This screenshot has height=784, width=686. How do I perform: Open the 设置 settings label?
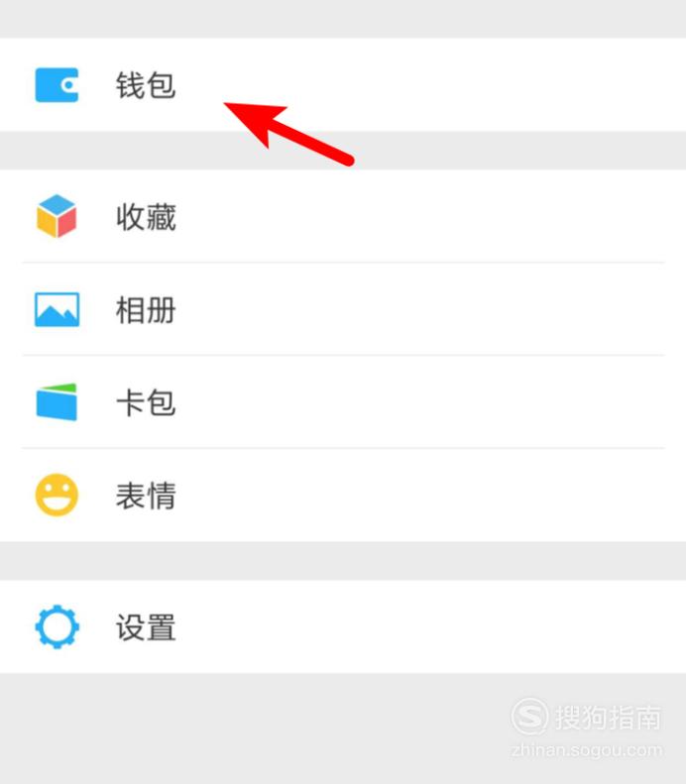146,627
